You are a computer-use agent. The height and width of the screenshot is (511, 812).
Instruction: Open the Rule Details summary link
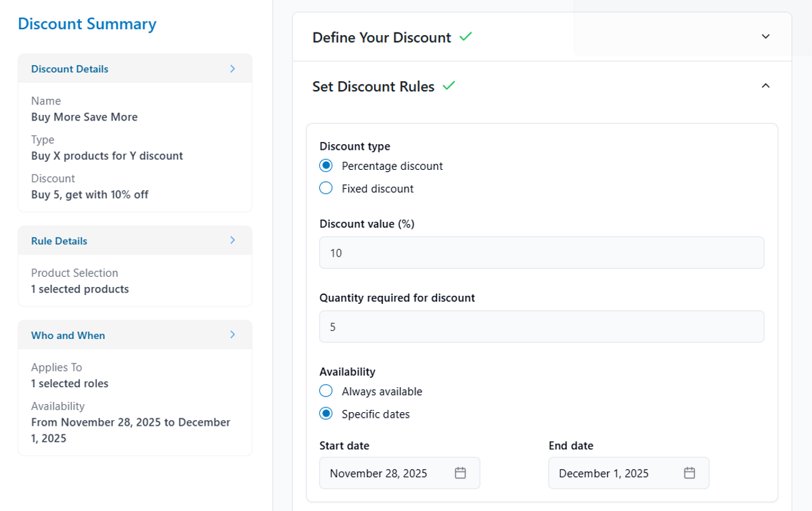click(x=59, y=241)
